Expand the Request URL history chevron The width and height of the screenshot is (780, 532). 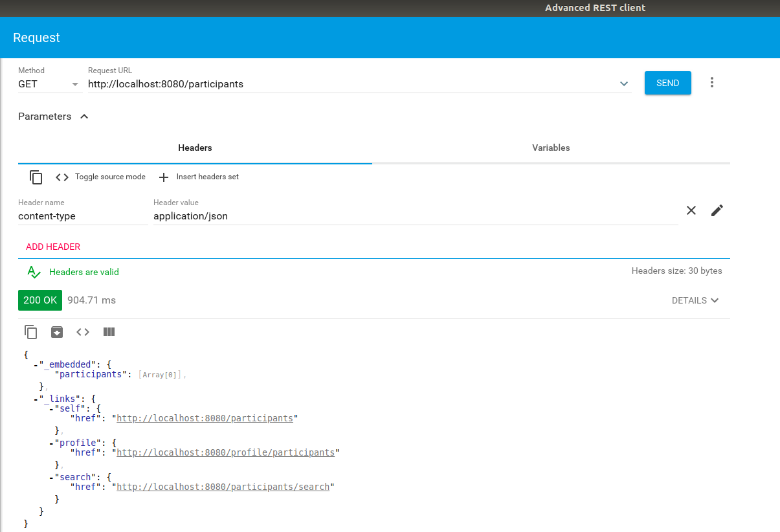click(624, 83)
